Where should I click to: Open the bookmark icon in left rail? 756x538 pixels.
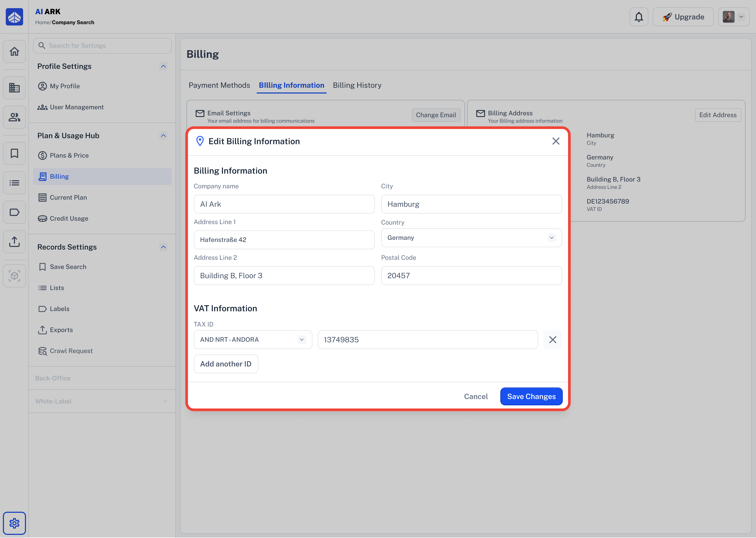coord(14,153)
